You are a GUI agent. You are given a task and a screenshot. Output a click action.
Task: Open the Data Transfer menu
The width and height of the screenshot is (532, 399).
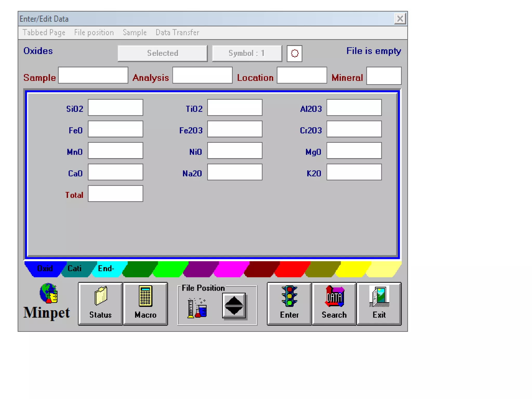pos(177,32)
